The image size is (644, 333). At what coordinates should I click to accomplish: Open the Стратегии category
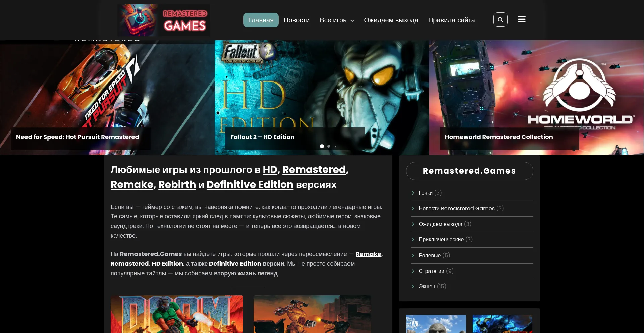click(x=431, y=271)
